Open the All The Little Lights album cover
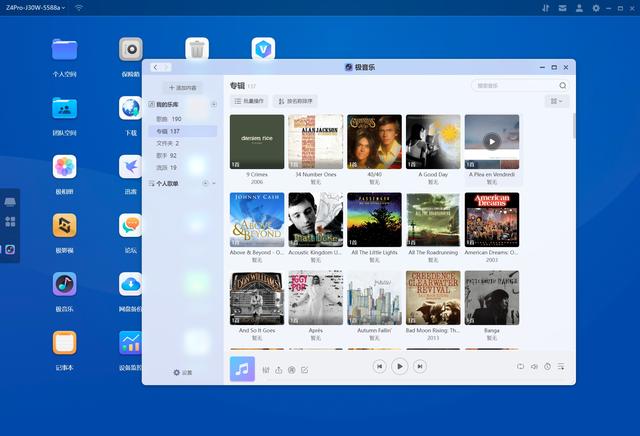Viewport: 640px width, 436px height. tap(374, 220)
